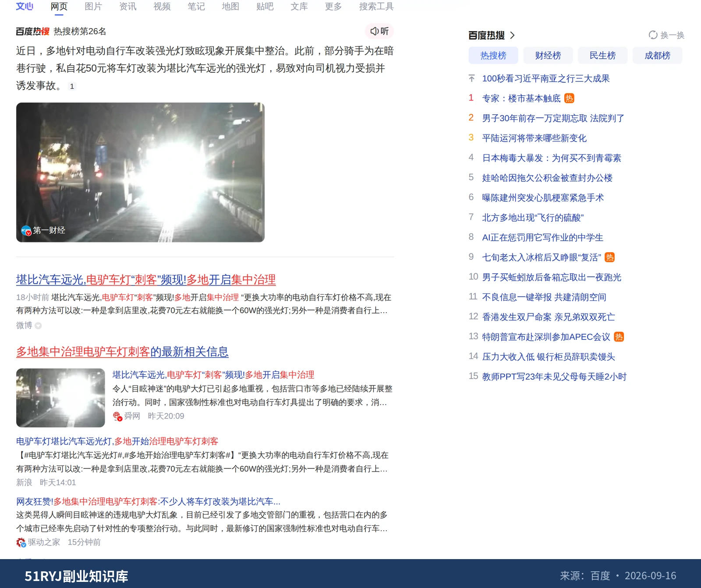Select the 民生榜 tab

[602, 56]
